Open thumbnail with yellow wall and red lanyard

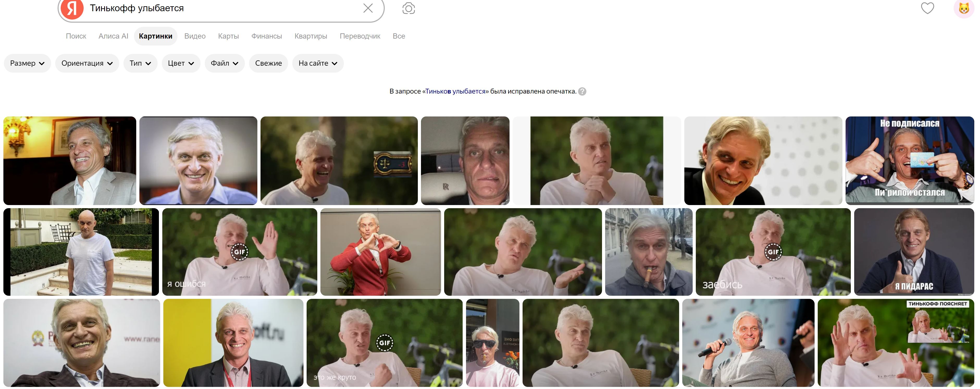(x=233, y=343)
